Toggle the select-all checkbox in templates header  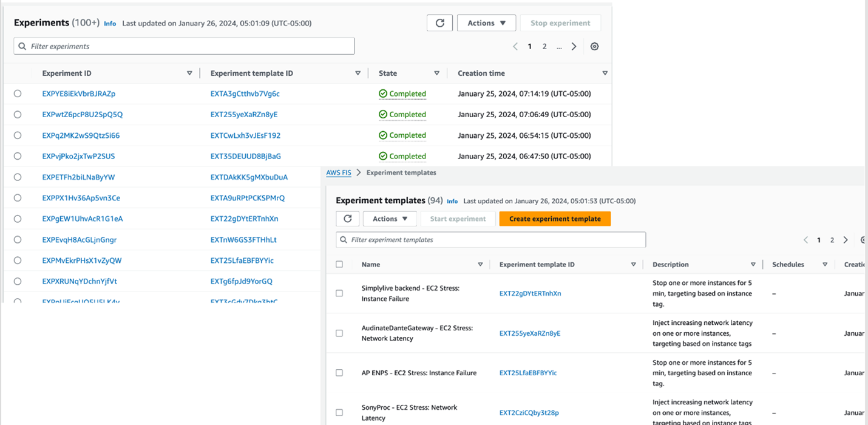click(x=339, y=264)
